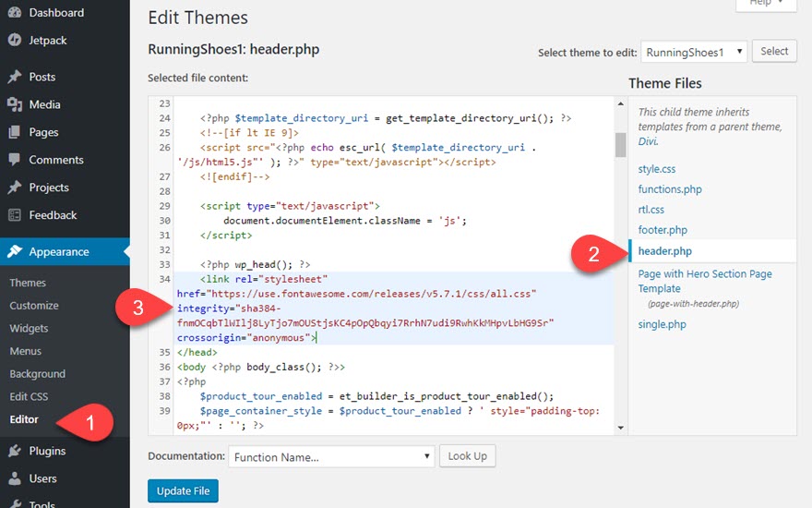812x508 pixels.
Task: Click the Media library icon
Action: 15,105
